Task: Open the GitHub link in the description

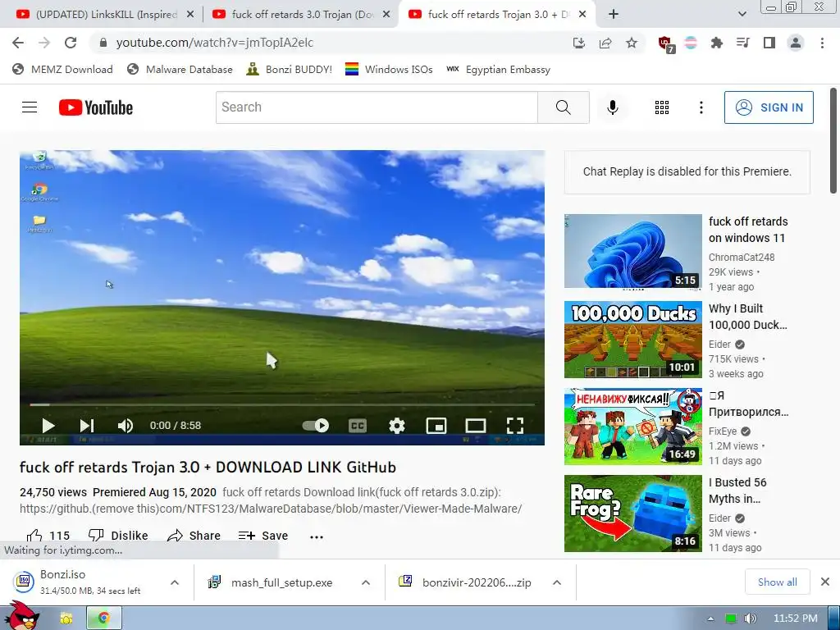Action: [x=271, y=509]
